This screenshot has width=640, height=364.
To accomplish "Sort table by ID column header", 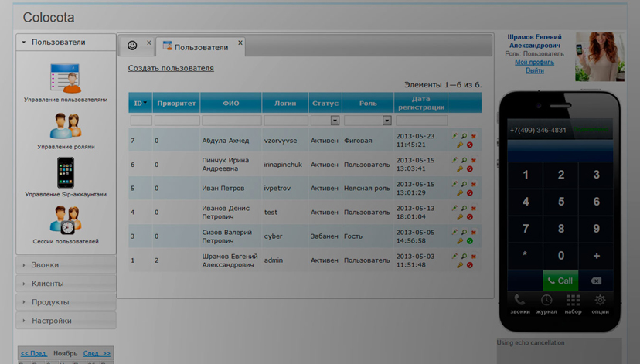I will point(141,104).
